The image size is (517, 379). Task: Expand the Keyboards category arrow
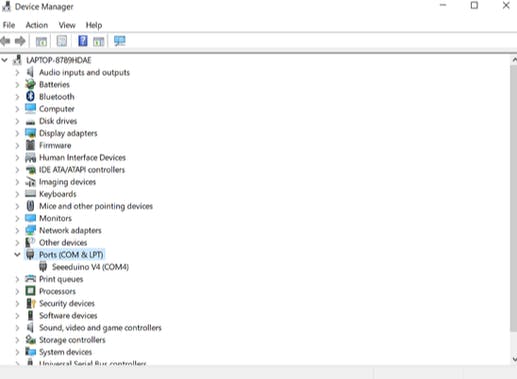pos(17,194)
